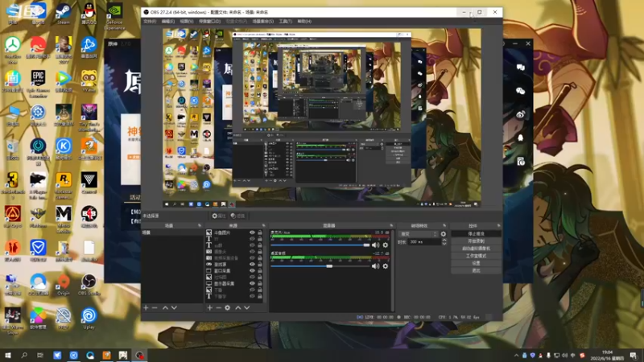Image resolution: width=644 pixels, height=362 pixels.
Task: Toggle visibility of the 游戏源 source
Action: click(252, 265)
